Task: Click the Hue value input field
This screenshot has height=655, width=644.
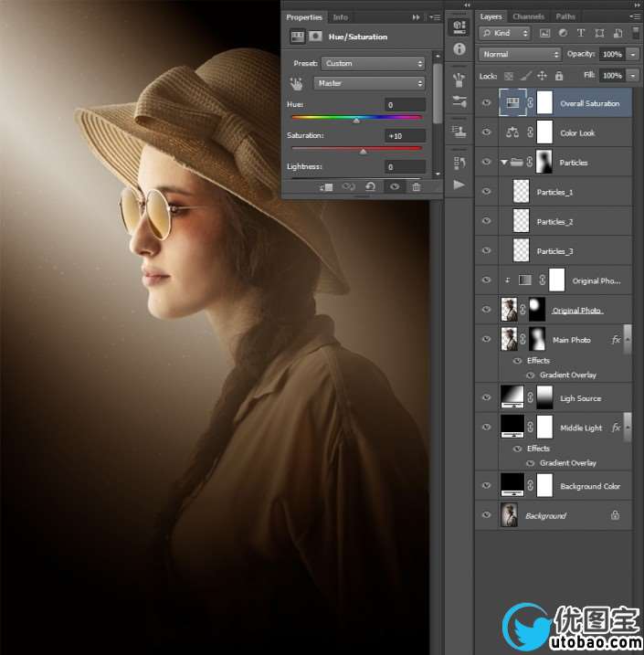Action: coord(405,105)
